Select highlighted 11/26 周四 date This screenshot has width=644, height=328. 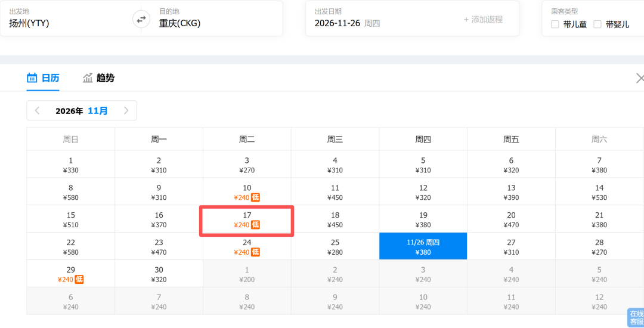(x=423, y=246)
